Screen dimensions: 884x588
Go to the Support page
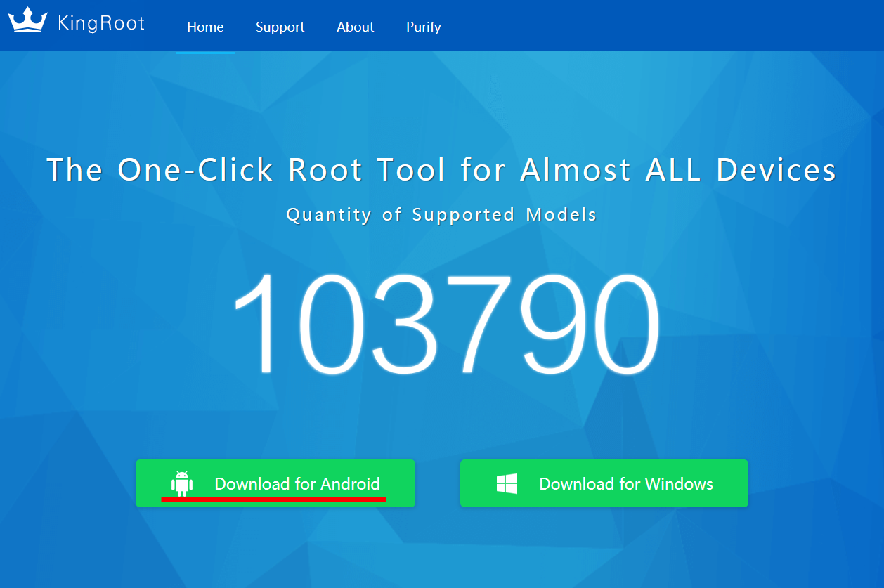tap(280, 27)
